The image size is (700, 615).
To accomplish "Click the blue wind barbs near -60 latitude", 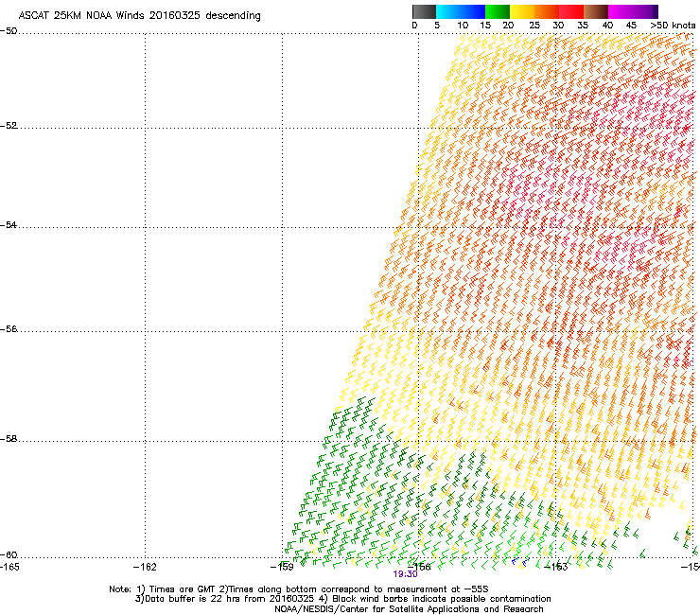I will click(520, 562).
